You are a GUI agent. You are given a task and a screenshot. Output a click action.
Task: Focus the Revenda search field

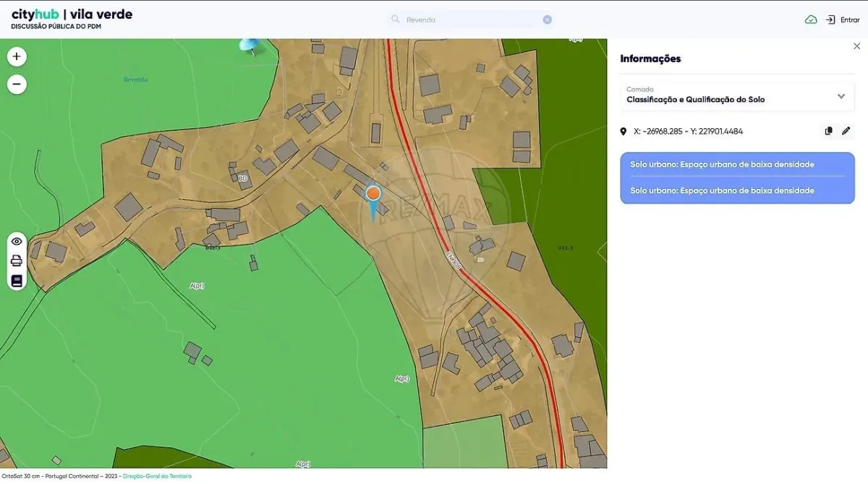(472, 20)
